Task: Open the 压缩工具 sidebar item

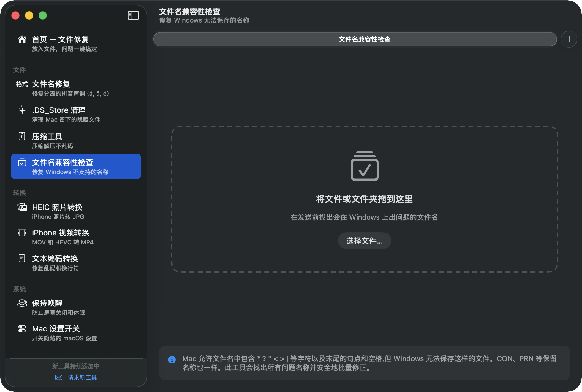Action: click(x=76, y=141)
